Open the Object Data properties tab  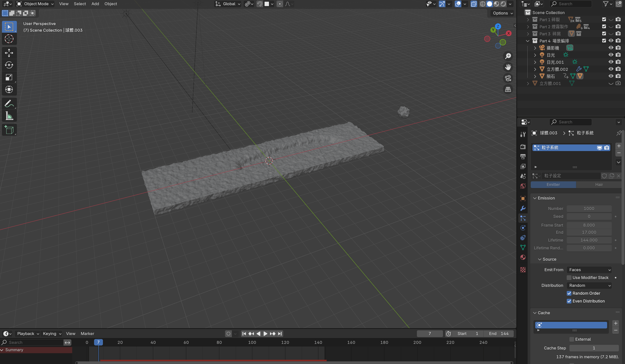(523, 248)
